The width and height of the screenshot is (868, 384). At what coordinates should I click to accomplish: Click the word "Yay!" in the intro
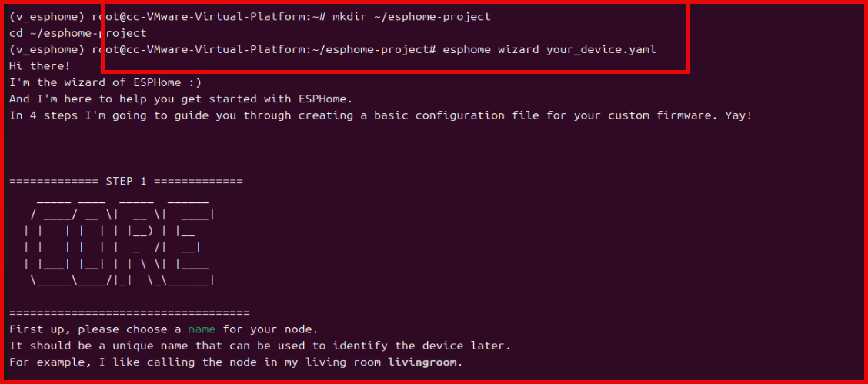pos(738,115)
